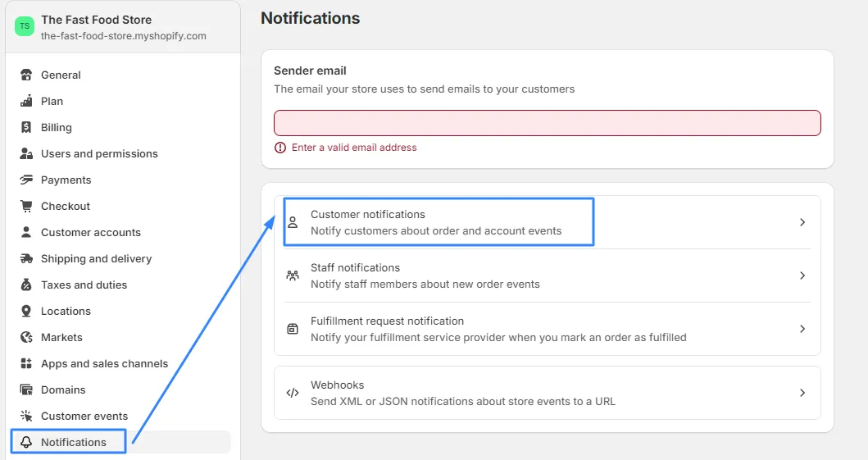The height and width of the screenshot is (460, 868).
Task: Click the Sender email heading
Action: [x=310, y=71]
